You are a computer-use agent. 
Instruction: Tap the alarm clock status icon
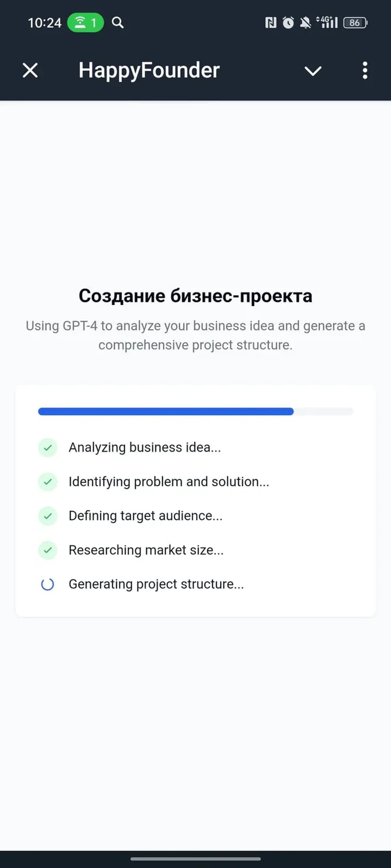(x=288, y=22)
